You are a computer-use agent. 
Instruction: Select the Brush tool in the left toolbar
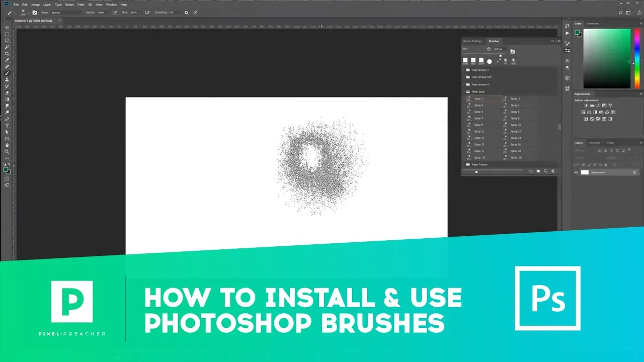7,73
